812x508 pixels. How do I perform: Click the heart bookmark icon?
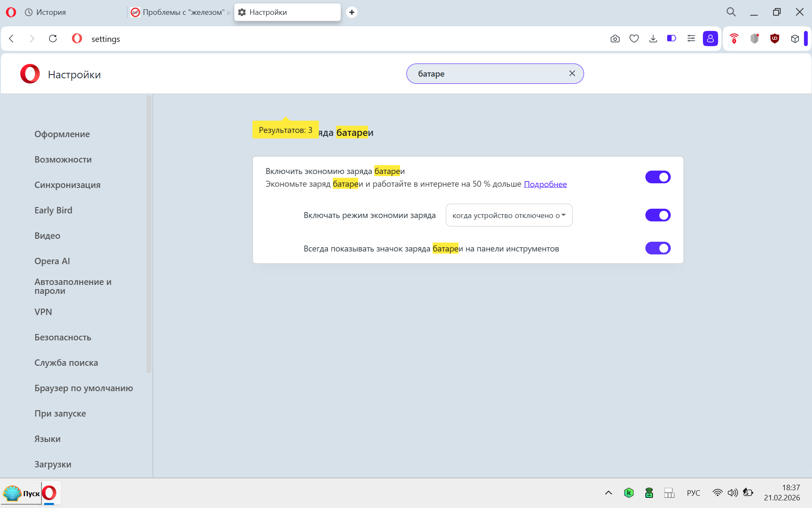point(634,39)
